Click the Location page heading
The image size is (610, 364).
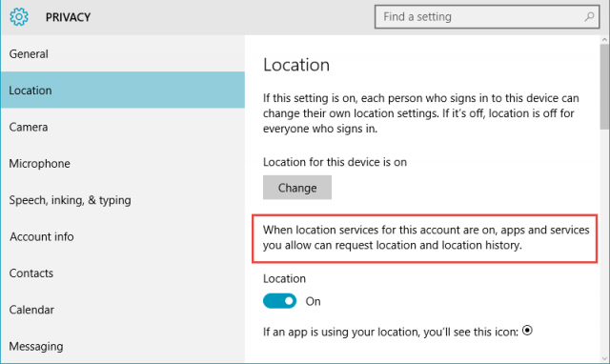296,65
